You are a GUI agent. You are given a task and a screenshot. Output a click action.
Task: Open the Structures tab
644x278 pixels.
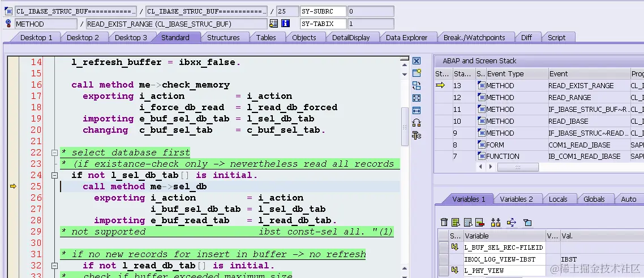tap(223, 37)
